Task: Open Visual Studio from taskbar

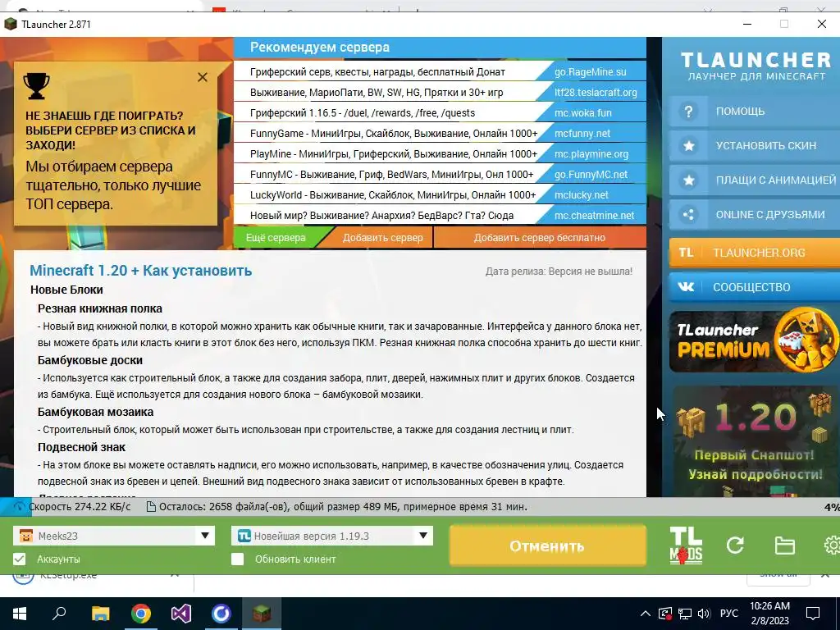Action: click(x=181, y=614)
